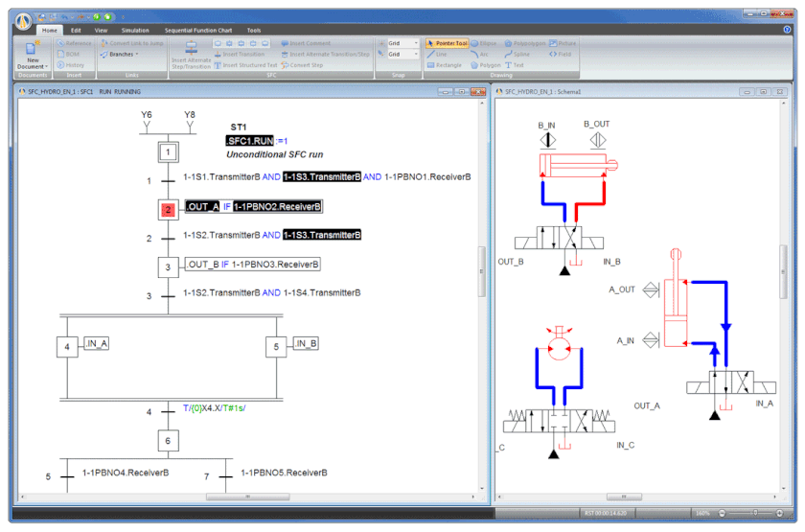The image size is (805, 532).
Task: Open the first Grid snap dropdown
Action: coord(416,43)
